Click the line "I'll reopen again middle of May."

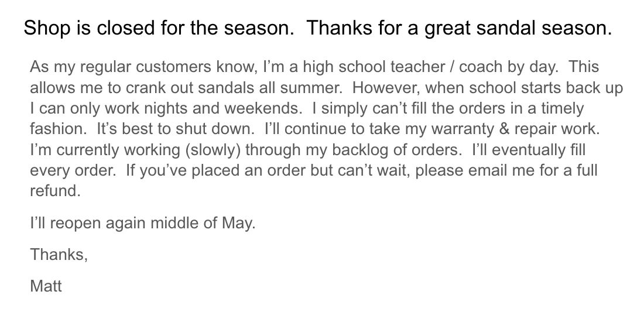(x=142, y=223)
